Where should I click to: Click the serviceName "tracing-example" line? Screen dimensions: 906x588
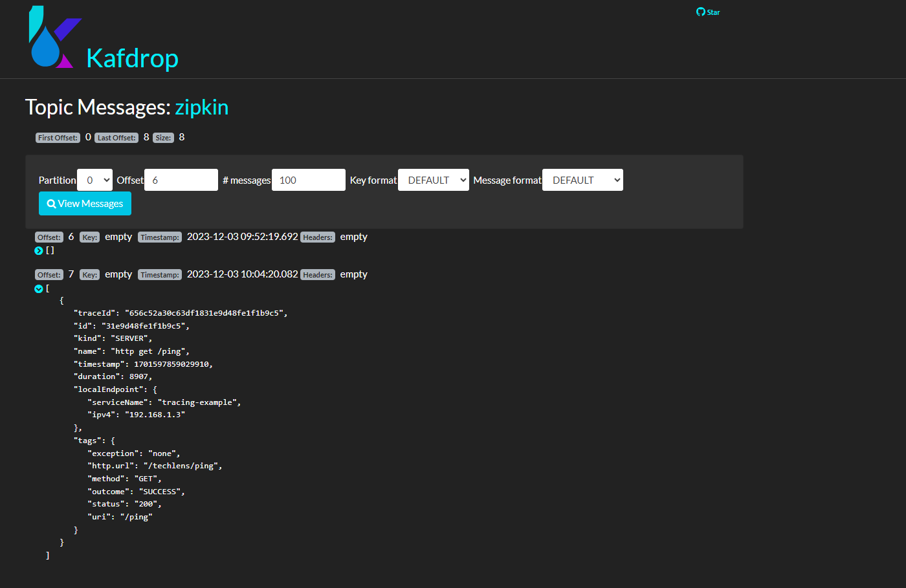pos(164,402)
